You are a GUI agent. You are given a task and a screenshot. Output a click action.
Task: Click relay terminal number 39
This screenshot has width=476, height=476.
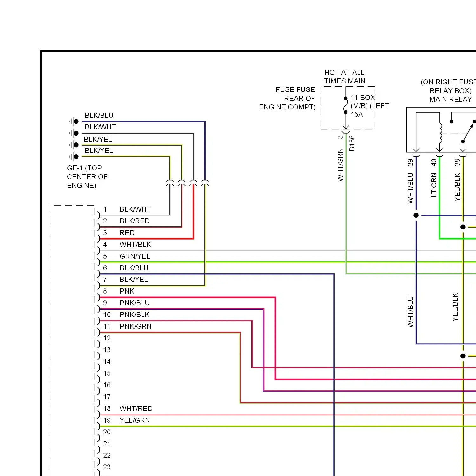pyautogui.click(x=410, y=162)
